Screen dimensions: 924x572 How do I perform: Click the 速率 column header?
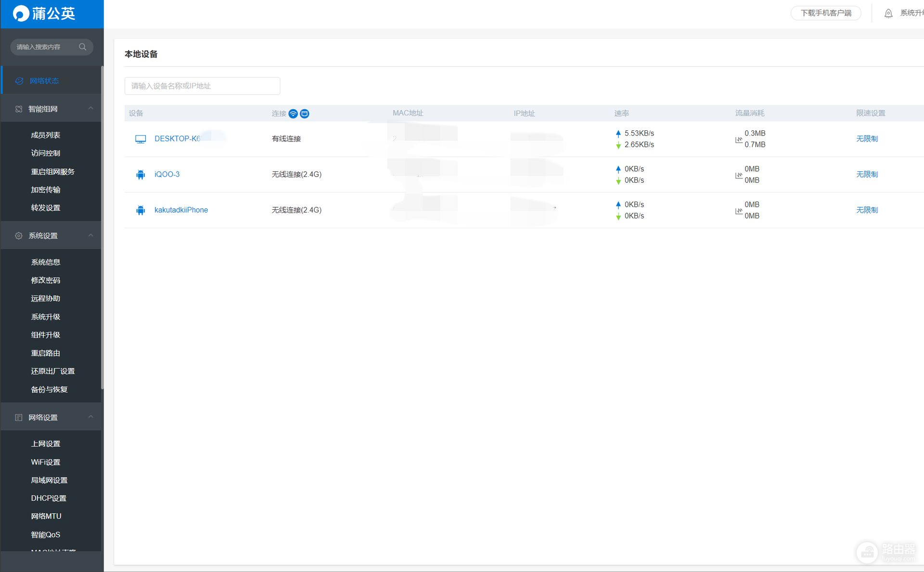(x=621, y=114)
